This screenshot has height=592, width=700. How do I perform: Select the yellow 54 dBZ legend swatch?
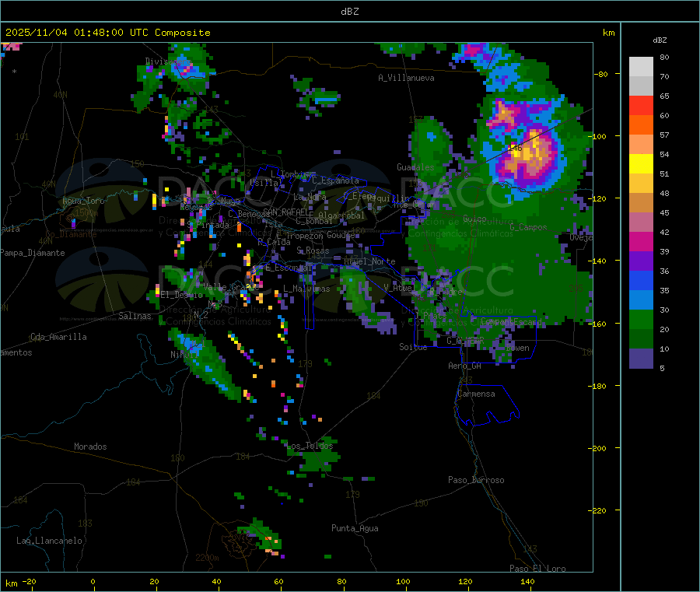click(x=641, y=164)
